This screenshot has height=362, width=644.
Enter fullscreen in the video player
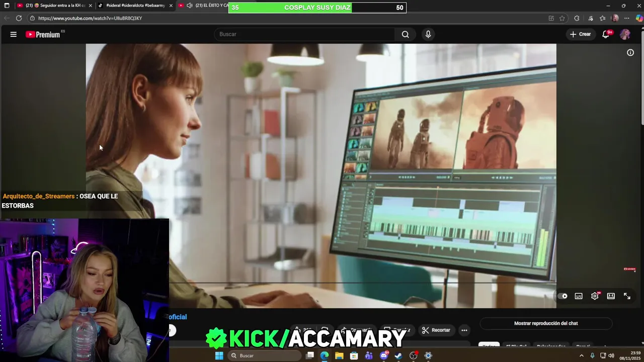(x=627, y=296)
